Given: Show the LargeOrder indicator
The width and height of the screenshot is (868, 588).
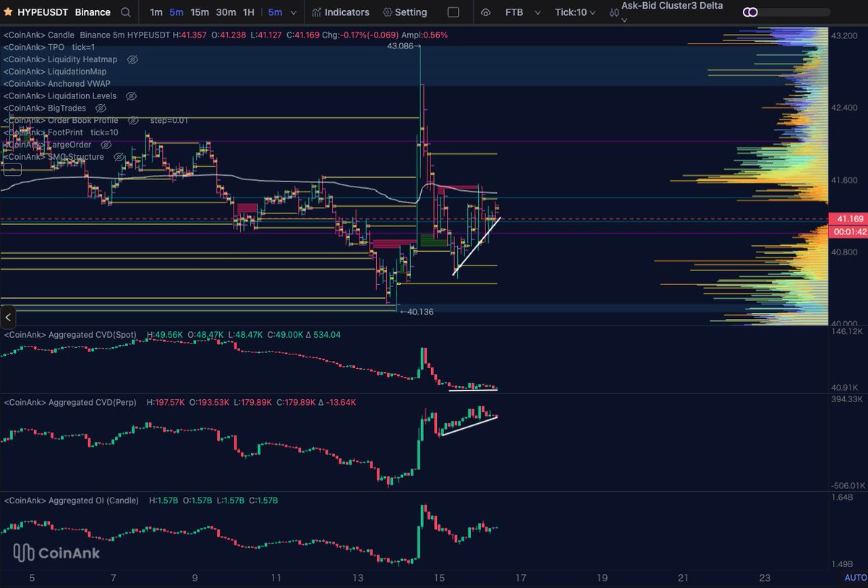Looking at the screenshot, I should (x=107, y=145).
